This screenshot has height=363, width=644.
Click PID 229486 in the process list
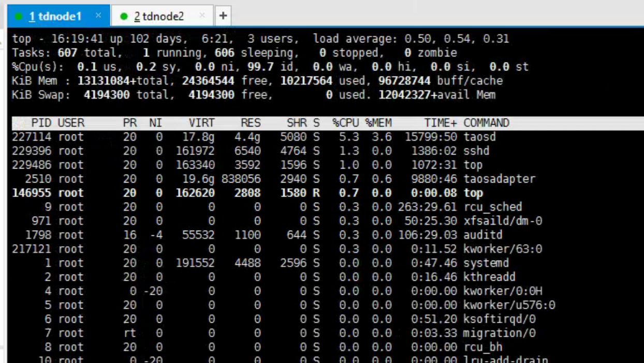tap(32, 165)
